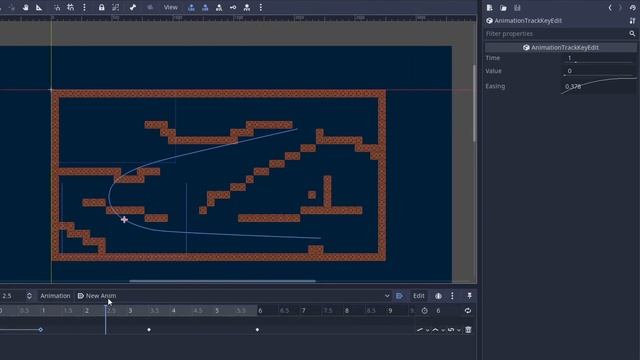
Task: Select the keyframe near time 3.5 on the track
Action: (149, 329)
